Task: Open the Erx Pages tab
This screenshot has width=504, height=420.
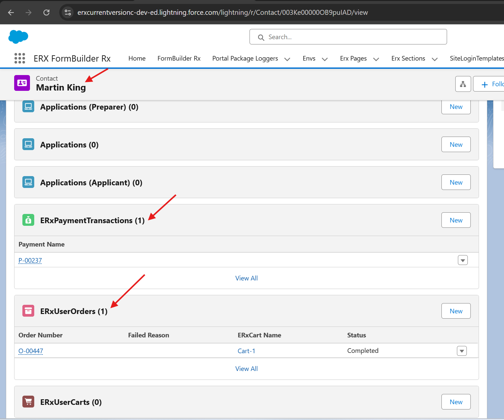Action: [x=353, y=58]
